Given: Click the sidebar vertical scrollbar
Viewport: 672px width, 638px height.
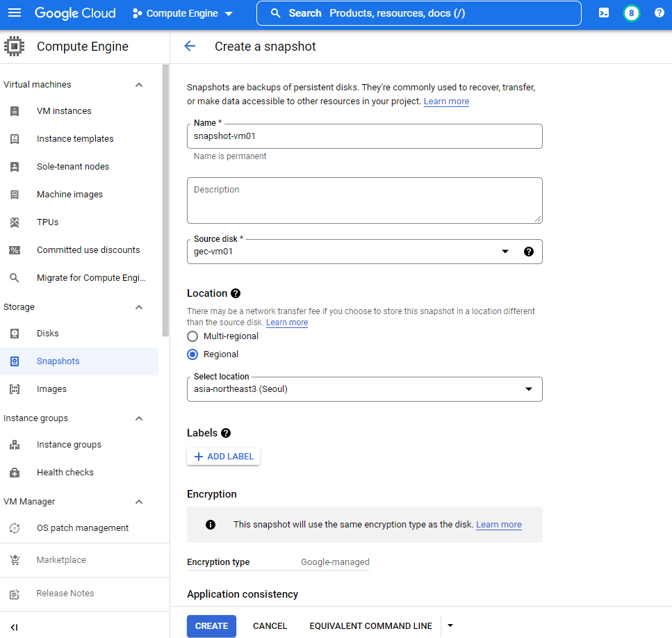Looking at the screenshot, I should tap(166, 201).
